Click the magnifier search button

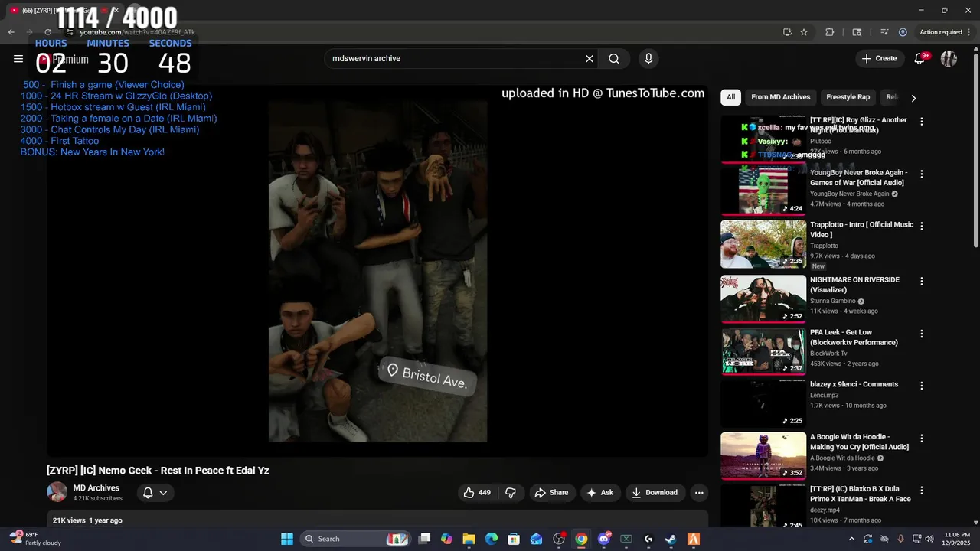pyautogui.click(x=614, y=59)
